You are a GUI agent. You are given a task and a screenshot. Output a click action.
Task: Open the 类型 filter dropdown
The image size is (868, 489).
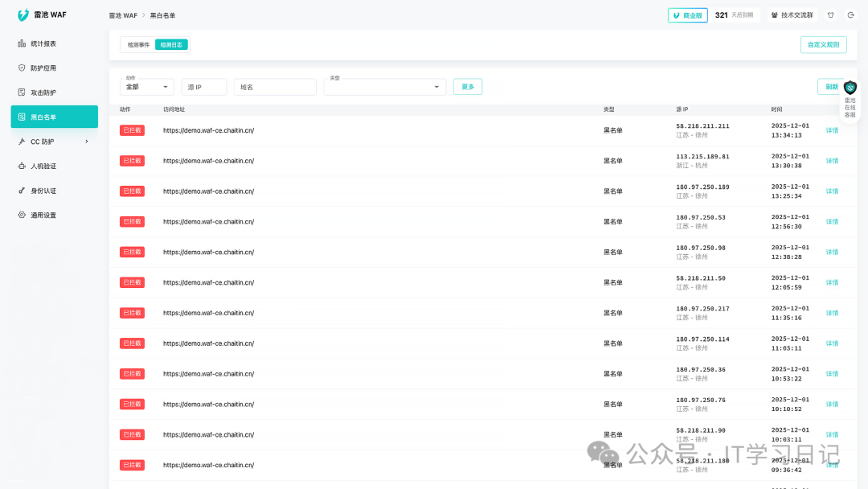(x=384, y=87)
